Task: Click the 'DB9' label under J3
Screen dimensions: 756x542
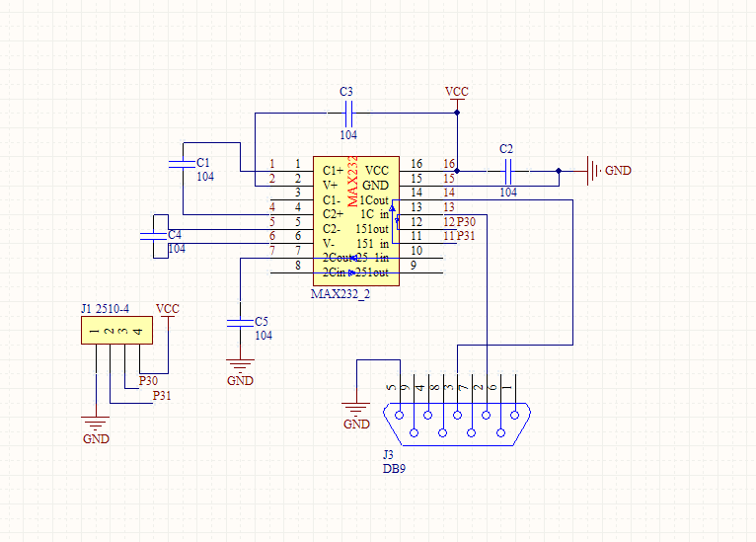Action: click(x=394, y=469)
